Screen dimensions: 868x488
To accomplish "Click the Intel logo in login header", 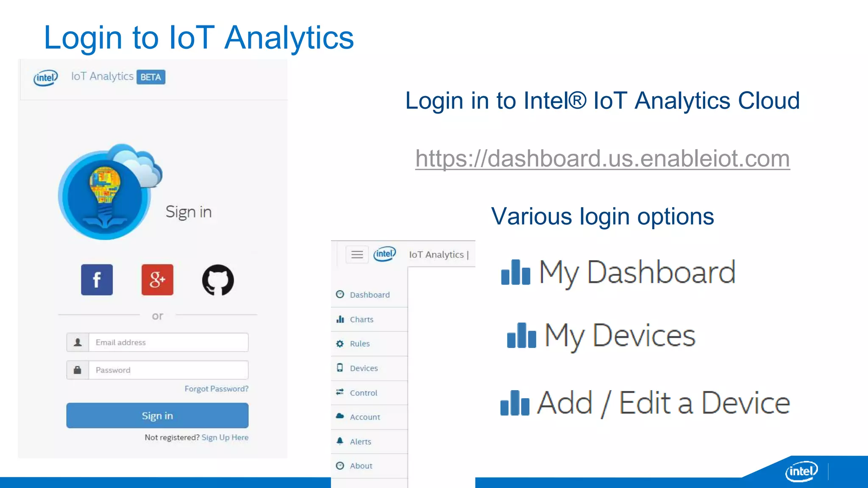I will [46, 78].
